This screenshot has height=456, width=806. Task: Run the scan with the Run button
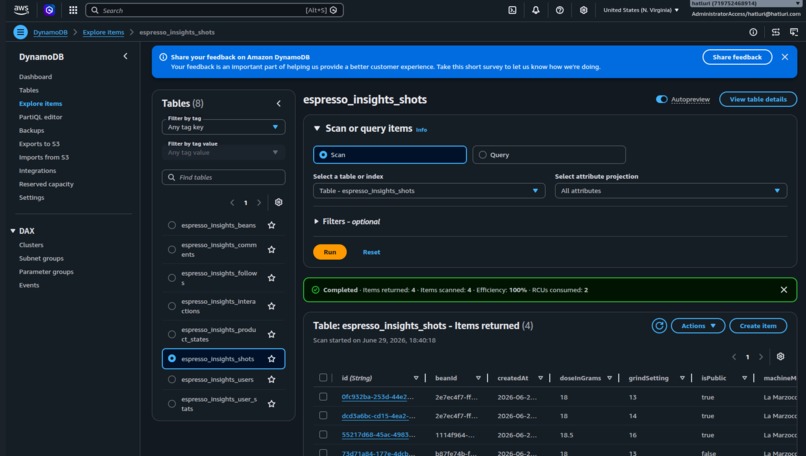[x=329, y=252]
